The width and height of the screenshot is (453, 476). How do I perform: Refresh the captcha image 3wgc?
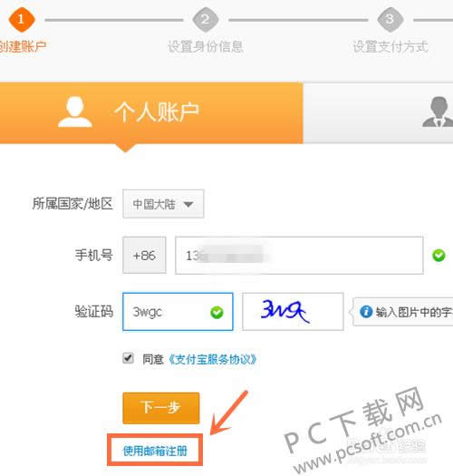294,312
